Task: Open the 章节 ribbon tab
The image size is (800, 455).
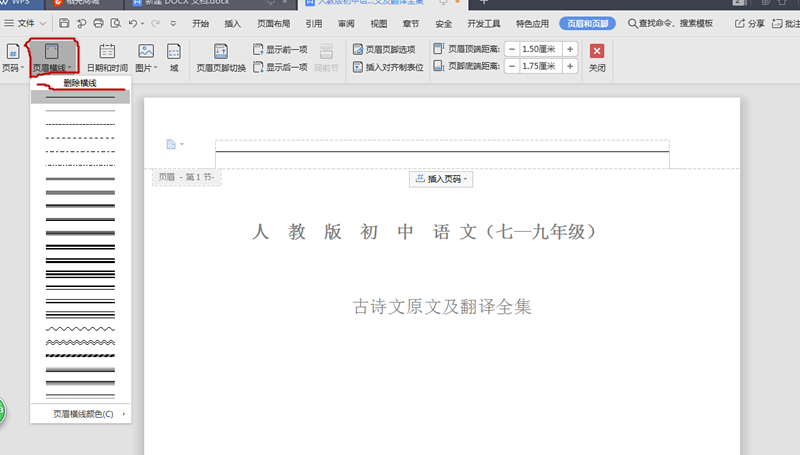Action: pos(411,23)
